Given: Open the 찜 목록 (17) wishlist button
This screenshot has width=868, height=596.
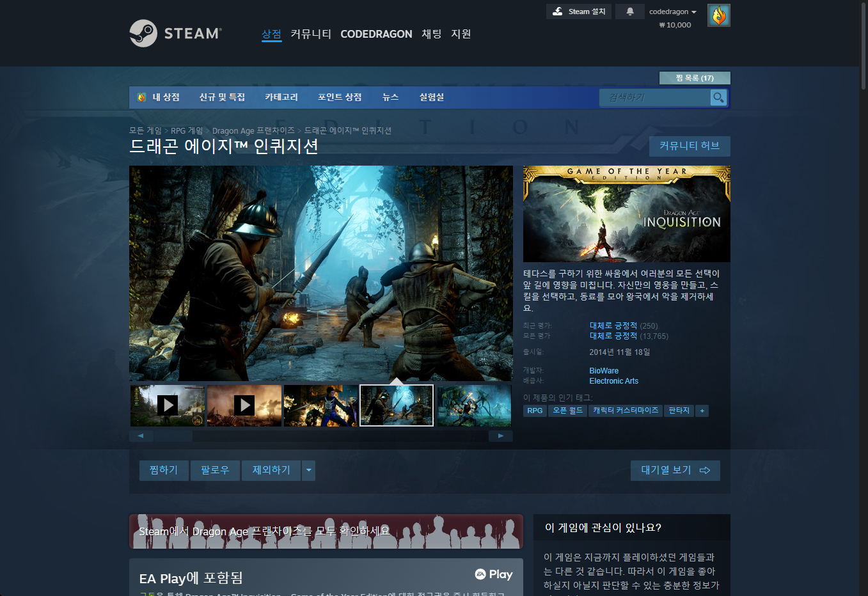Looking at the screenshot, I should pyautogui.click(x=695, y=78).
